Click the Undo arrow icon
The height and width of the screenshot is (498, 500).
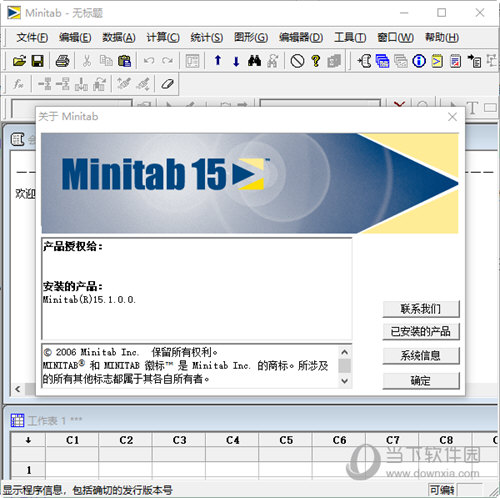tap(149, 61)
